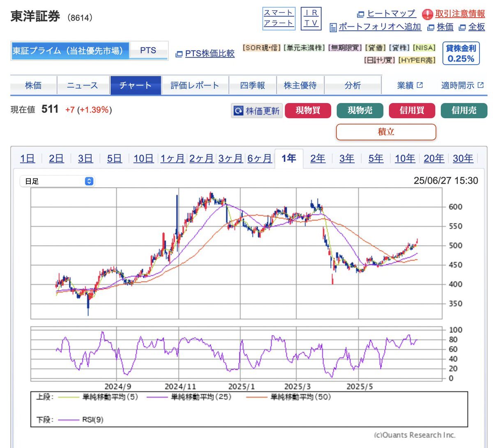Viewport: 493px width, 448px height.
Task: Open the スマートアラート button
Action: click(279, 18)
